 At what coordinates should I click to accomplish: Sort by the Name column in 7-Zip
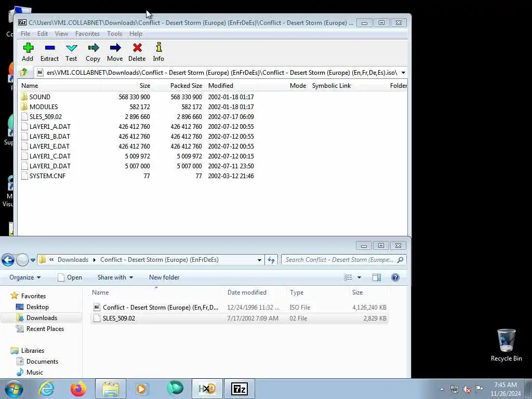[x=30, y=86]
